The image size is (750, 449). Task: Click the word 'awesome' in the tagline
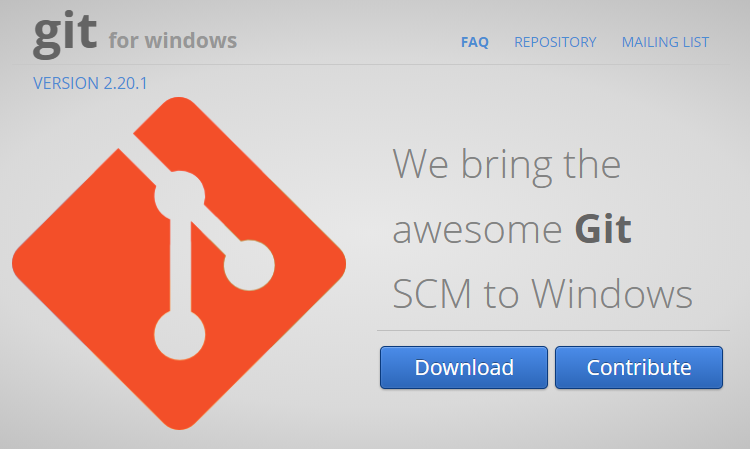coord(477,230)
